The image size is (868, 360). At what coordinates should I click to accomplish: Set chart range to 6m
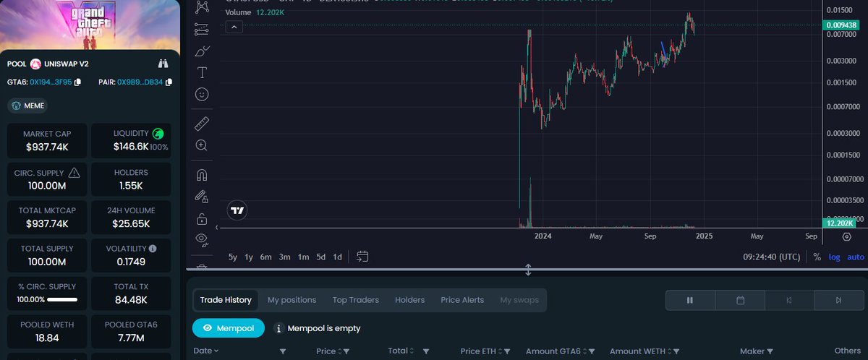click(x=266, y=257)
